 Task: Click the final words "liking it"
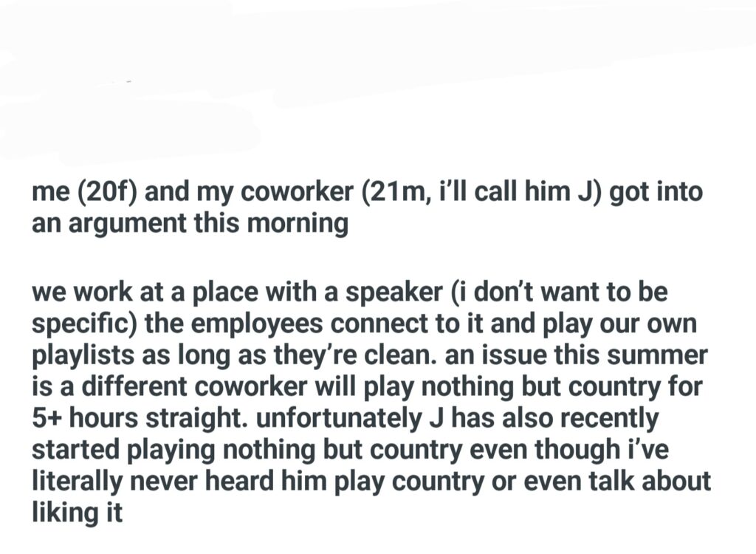coord(77,513)
